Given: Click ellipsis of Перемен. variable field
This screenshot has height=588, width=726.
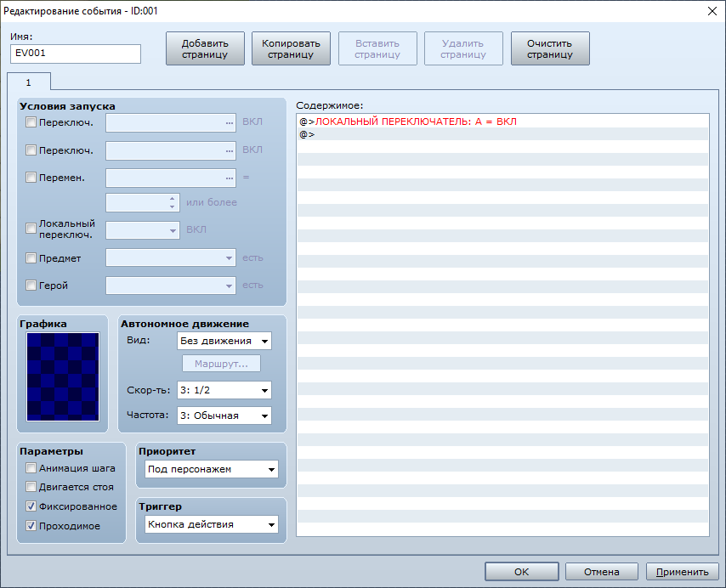Looking at the screenshot, I should (x=230, y=178).
